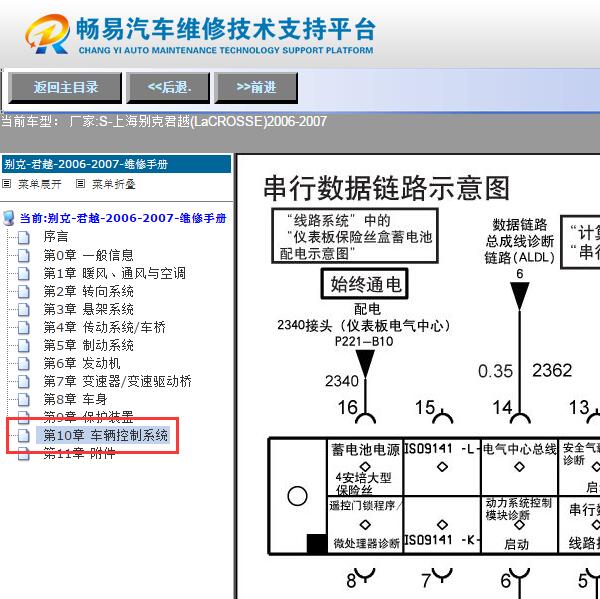
Task: Open 当前:别克-君越-2006-2007-维修手册 root node
Action: click(x=123, y=218)
